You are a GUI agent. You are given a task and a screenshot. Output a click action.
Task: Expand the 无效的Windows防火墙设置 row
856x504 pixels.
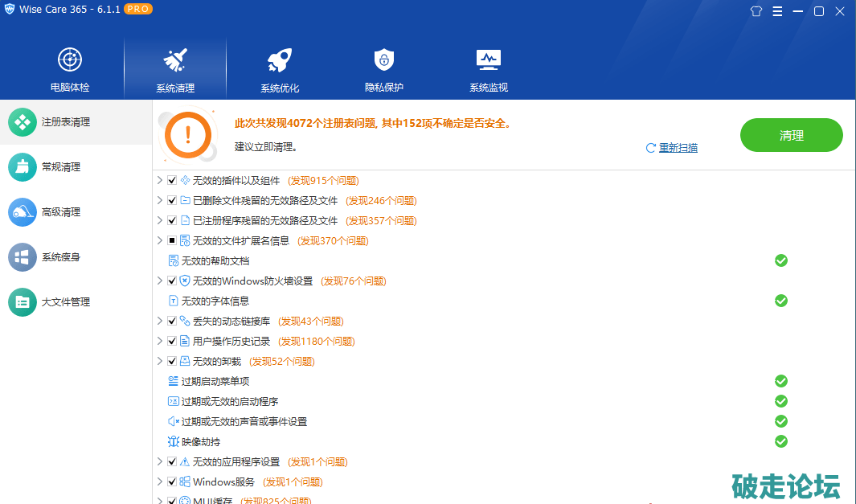pos(160,281)
